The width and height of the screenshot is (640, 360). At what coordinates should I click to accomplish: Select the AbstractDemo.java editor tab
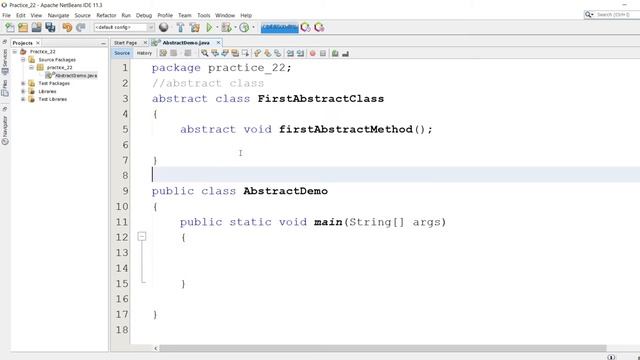[186, 42]
